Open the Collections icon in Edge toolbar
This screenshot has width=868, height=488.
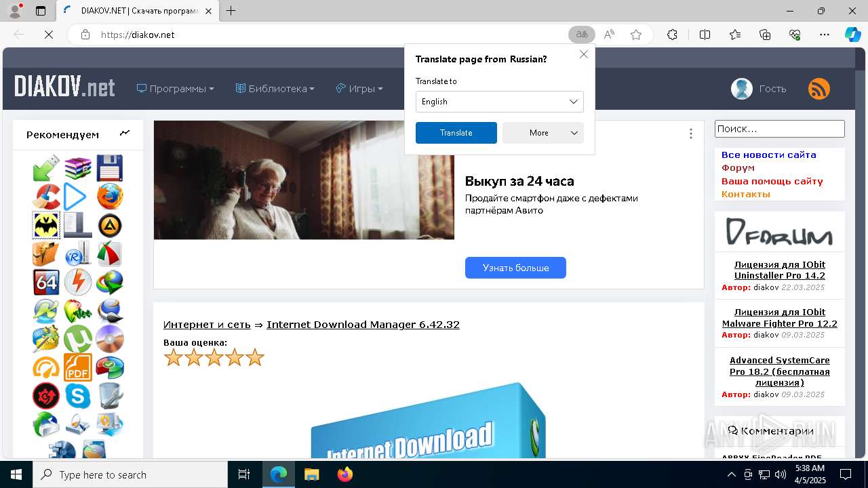click(765, 35)
